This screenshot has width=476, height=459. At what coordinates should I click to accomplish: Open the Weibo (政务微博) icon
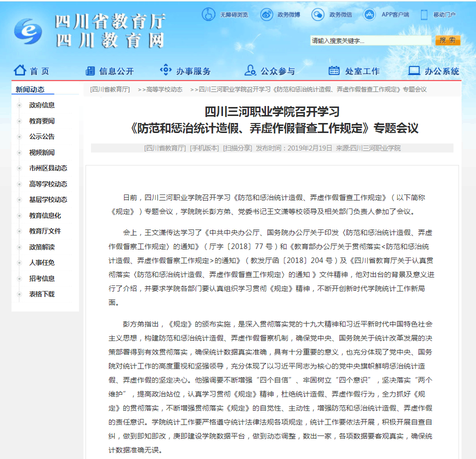point(266,14)
